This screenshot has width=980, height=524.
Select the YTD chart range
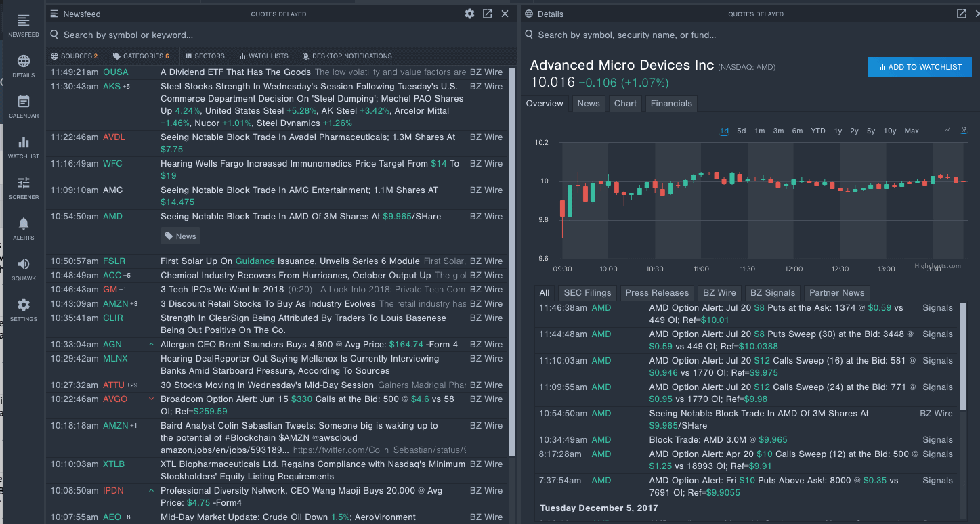[x=817, y=130]
